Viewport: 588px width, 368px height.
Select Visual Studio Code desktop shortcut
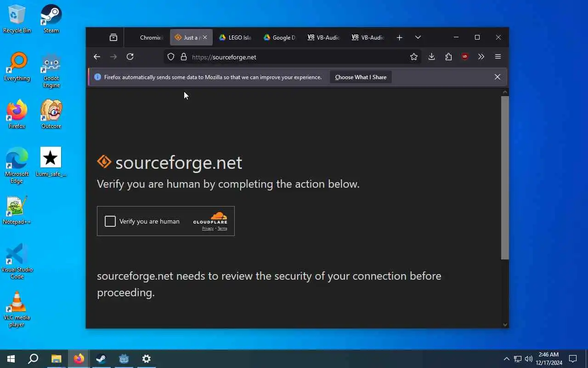[x=17, y=261]
